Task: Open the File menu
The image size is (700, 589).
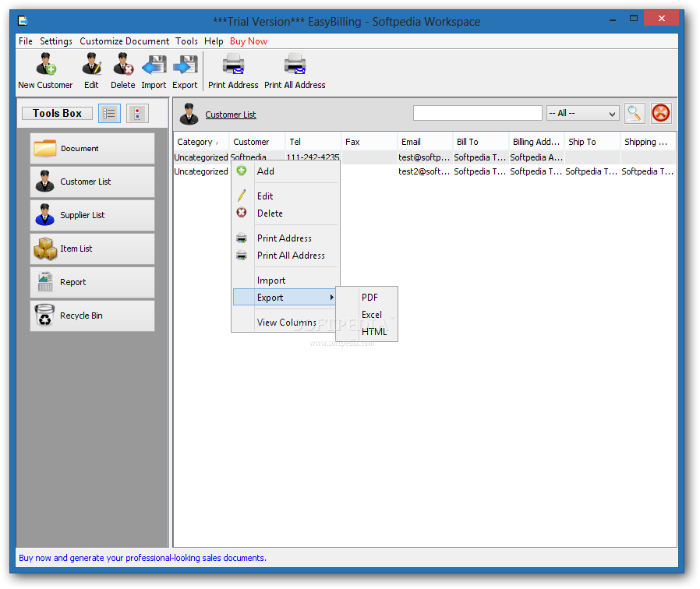Action: point(26,41)
